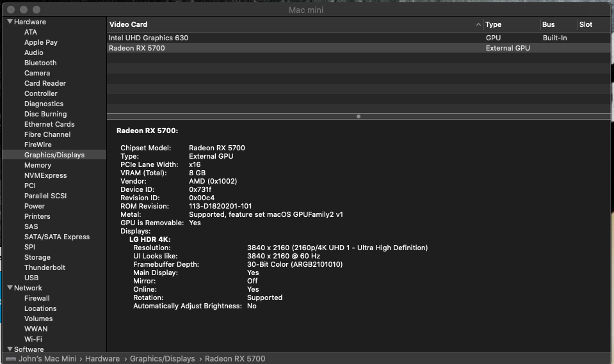Click Framebuffer Depth 30-Bit Color value
Screen dimensions: 614x364
(x=295, y=264)
